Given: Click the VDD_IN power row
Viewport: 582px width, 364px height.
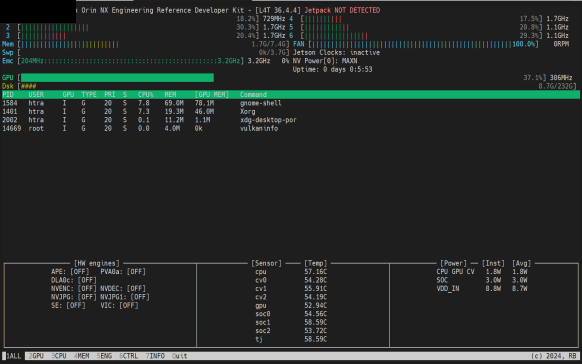Looking at the screenshot, I should (x=482, y=289).
